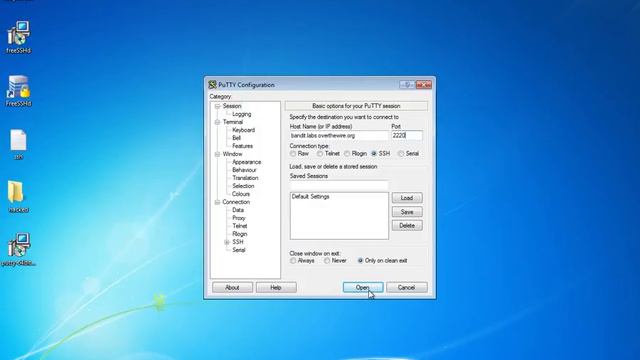Open the Selection category

click(243, 186)
